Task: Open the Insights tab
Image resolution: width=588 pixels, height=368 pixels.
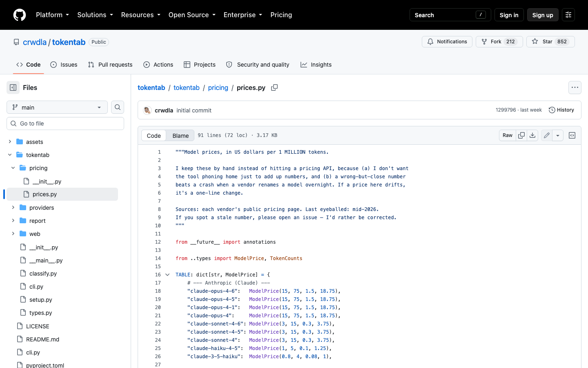Action: 316,65
